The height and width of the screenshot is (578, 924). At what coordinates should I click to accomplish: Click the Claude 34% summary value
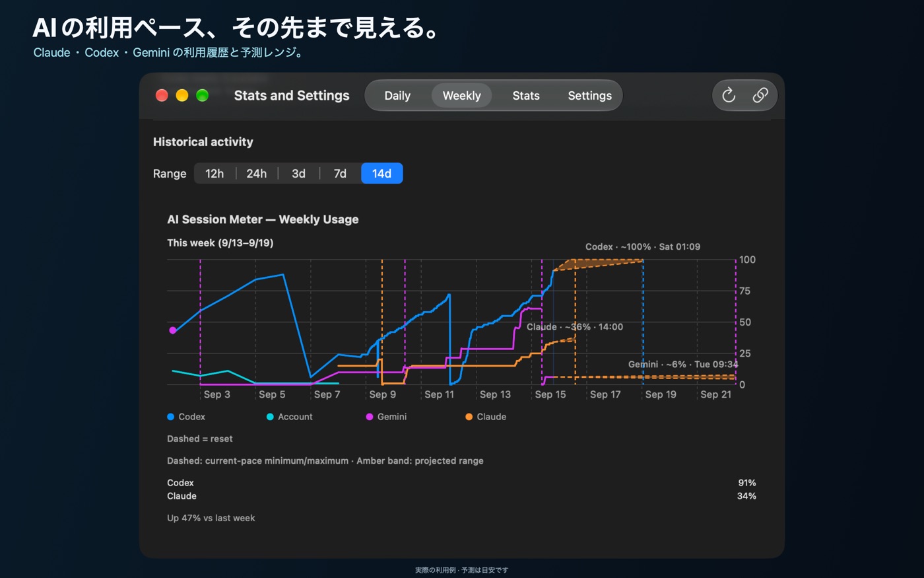[x=746, y=496]
